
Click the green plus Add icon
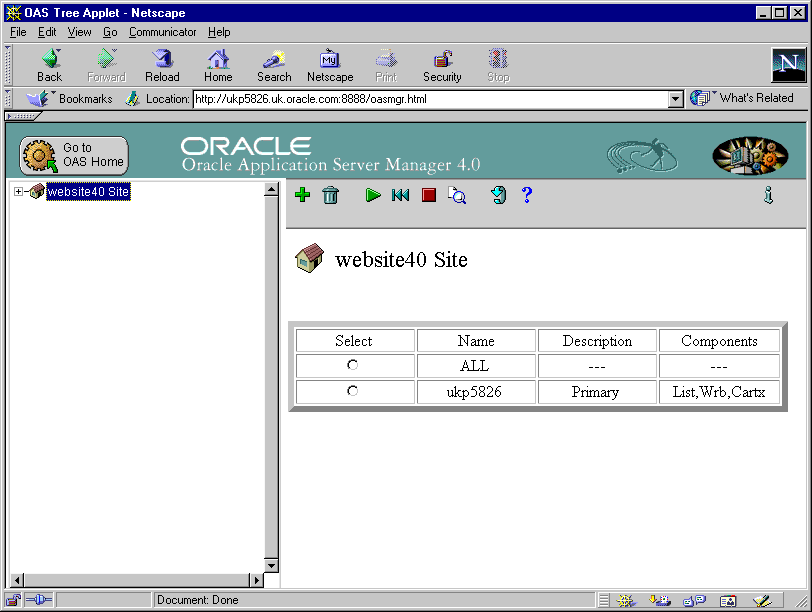pos(302,195)
